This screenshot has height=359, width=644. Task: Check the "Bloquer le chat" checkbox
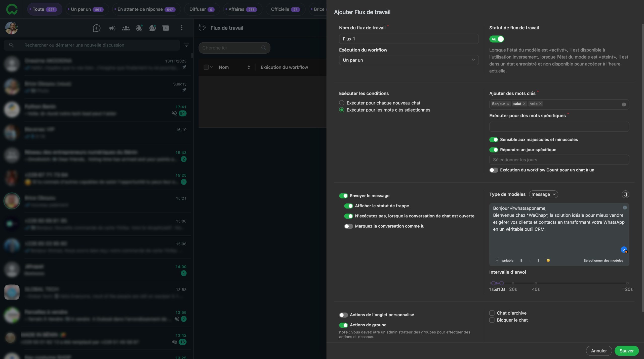click(492, 320)
